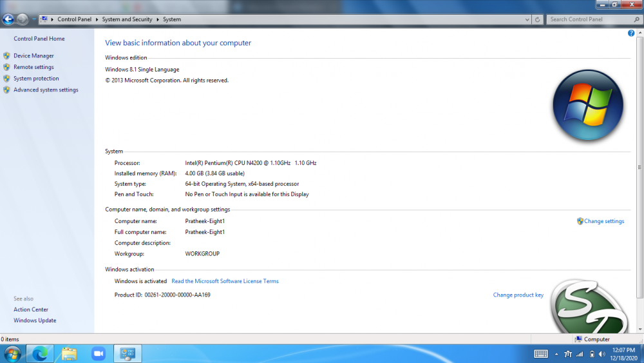This screenshot has height=363, width=644.
Task: Click the volume speaker tray icon
Action: (603, 354)
